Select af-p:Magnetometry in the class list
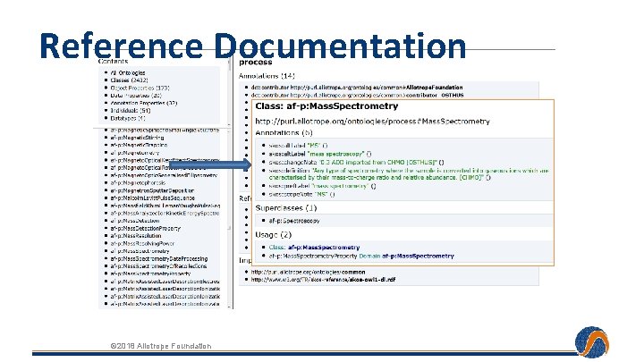Screen dimensions: 644x362 click(135, 153)
